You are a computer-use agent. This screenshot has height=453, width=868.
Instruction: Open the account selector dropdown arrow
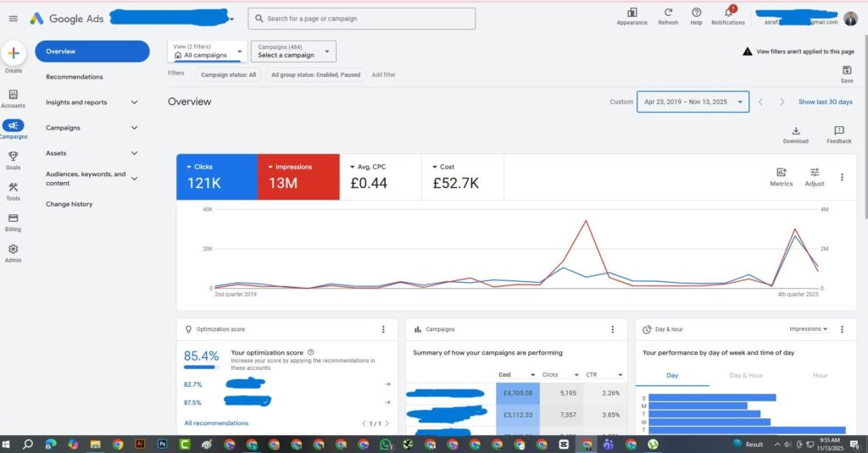click(232, 19)
